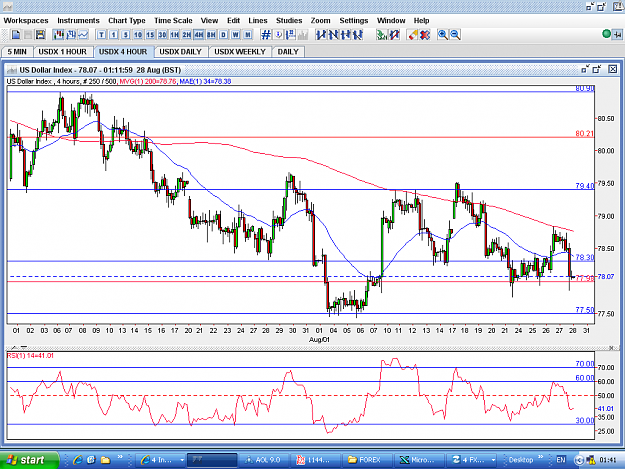Expand the 4 Internet Explorer taskbar group
The height and width of the screenshot is (469, 625).
coord(182,460)
